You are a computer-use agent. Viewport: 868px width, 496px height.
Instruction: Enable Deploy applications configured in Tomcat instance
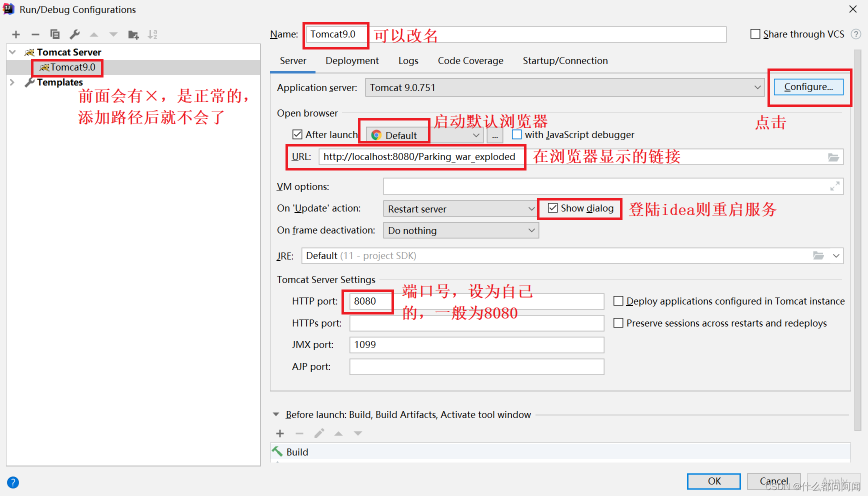tap(618, 301)
